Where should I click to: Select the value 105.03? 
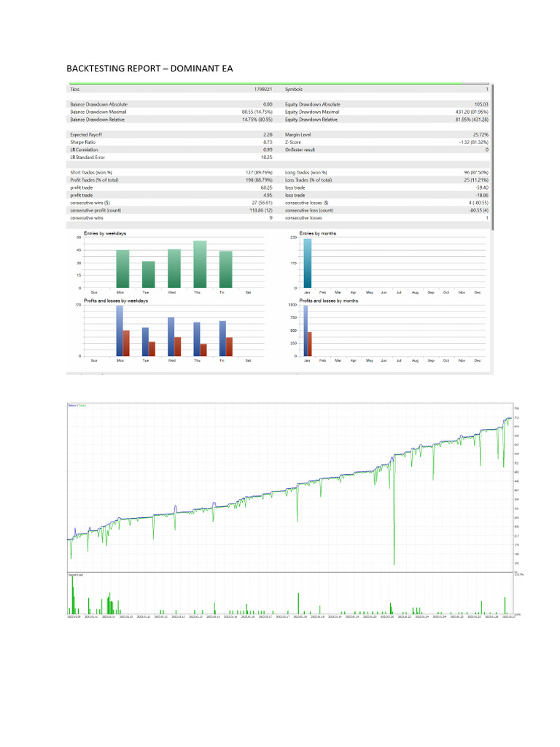coord(481,104)
